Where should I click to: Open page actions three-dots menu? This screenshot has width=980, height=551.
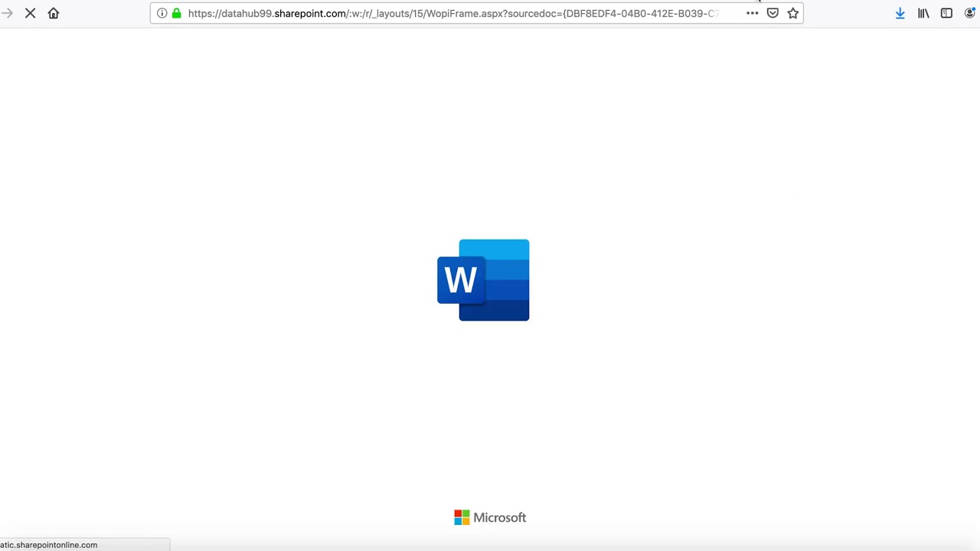tap(752, 13)
